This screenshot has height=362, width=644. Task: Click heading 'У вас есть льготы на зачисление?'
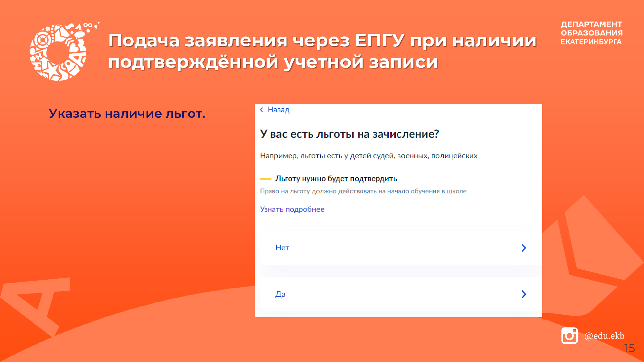(x=349, y=134)
